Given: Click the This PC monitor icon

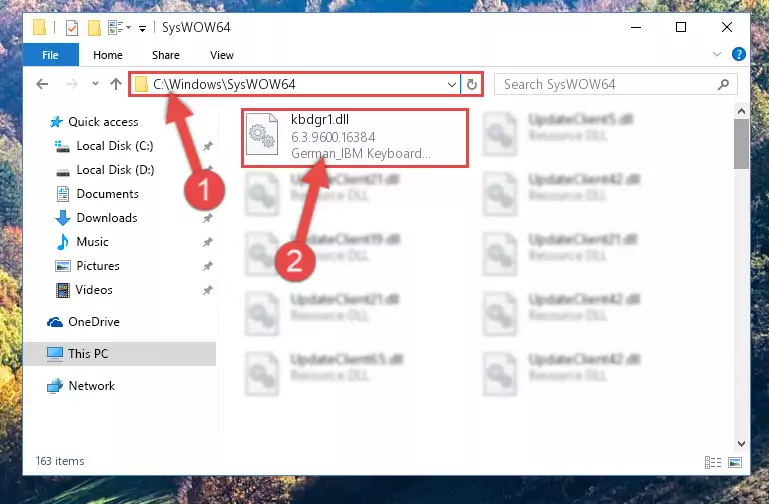Looking at the screenshot, I should (55, 354).
